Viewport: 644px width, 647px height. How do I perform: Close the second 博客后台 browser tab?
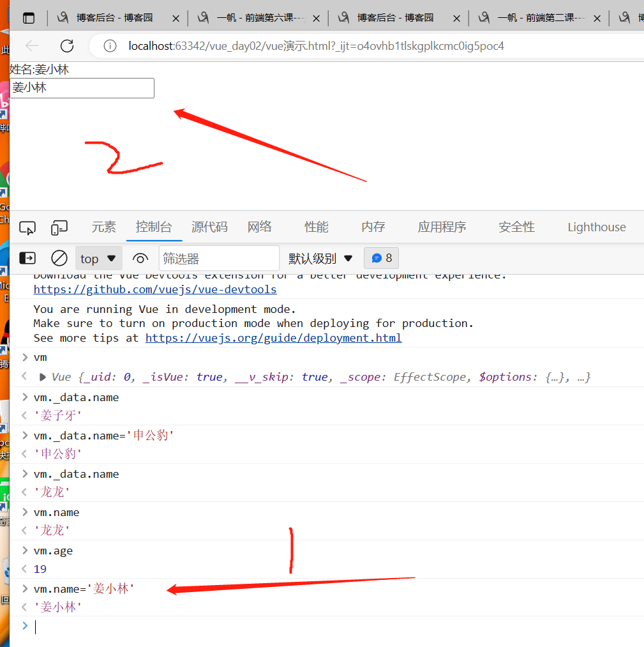pos(456,19)
